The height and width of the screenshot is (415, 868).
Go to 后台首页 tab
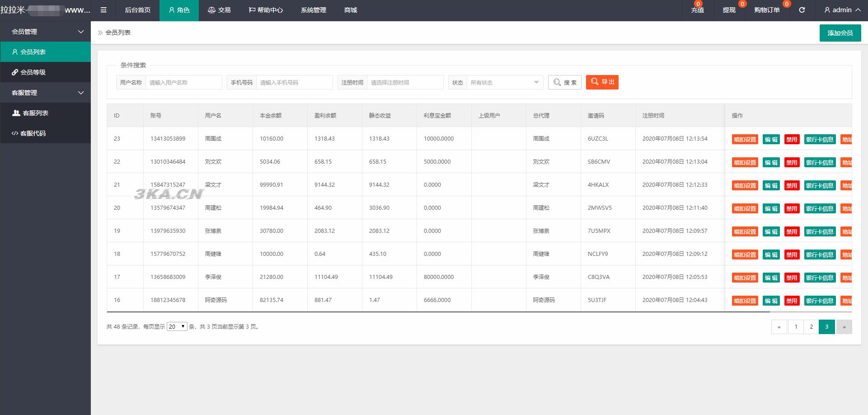click(x=137, y=10)
